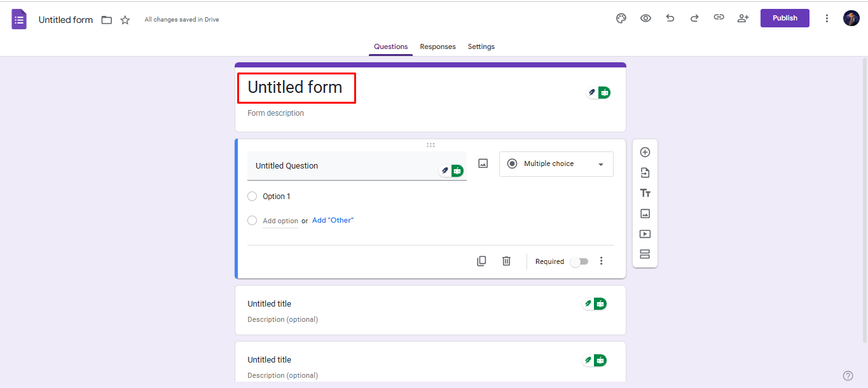The height and width of the screenshot is (388, 868).
Task: Click the undo arrow icon
Action: point(670,18)
